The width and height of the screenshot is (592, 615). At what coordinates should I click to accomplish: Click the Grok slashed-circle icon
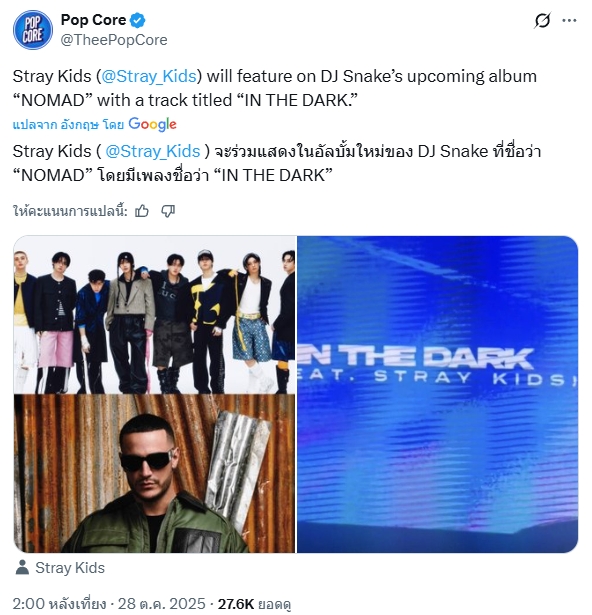point(542,20)
